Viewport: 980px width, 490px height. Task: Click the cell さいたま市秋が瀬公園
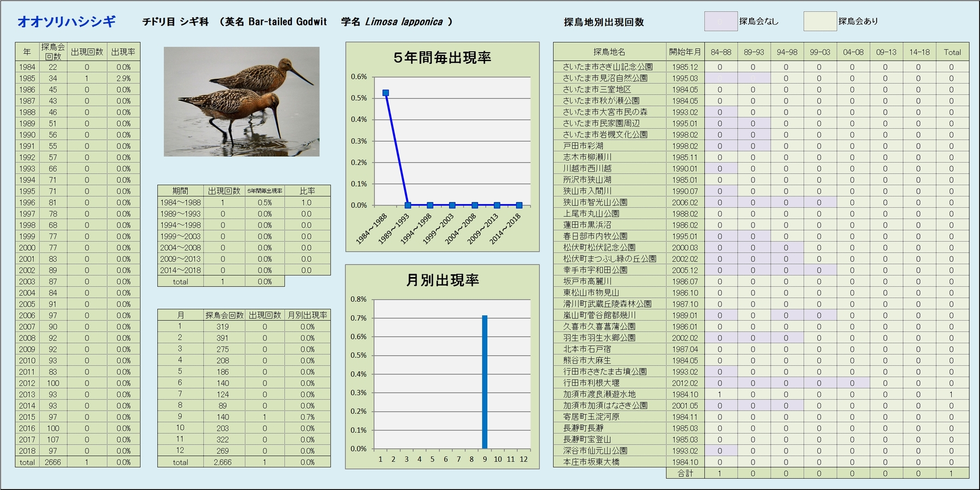click(x=609, y=101)
